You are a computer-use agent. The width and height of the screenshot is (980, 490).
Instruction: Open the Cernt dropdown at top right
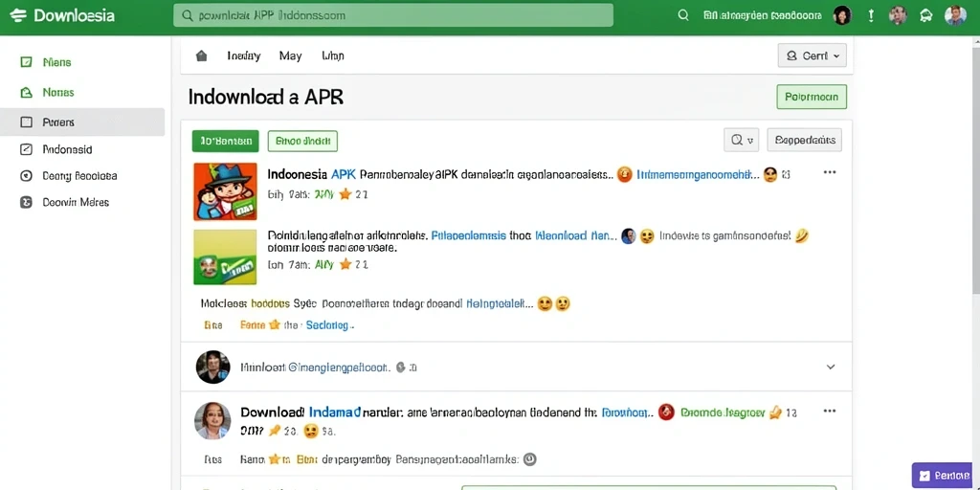tap(813, 56)
